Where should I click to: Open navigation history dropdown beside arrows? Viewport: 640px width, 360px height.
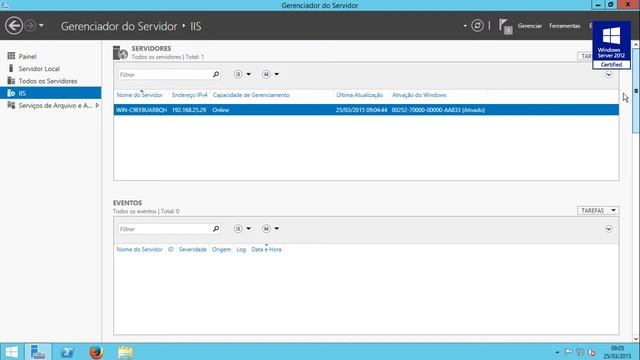[x=41, y=26]
